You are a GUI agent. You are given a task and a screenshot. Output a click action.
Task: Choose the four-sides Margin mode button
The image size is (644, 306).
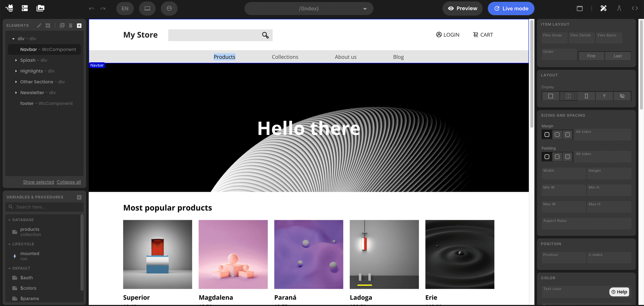pyautogui.click(x=568, y=135)
